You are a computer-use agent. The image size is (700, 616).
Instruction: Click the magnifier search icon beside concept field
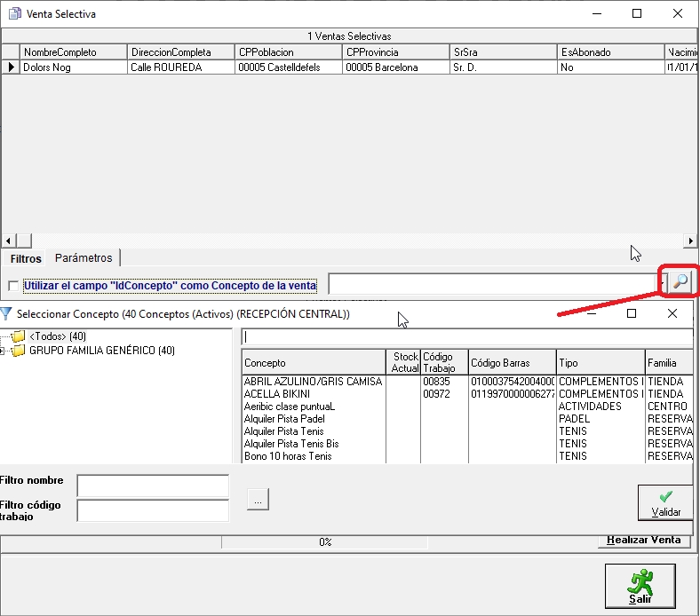click(680, 281)
